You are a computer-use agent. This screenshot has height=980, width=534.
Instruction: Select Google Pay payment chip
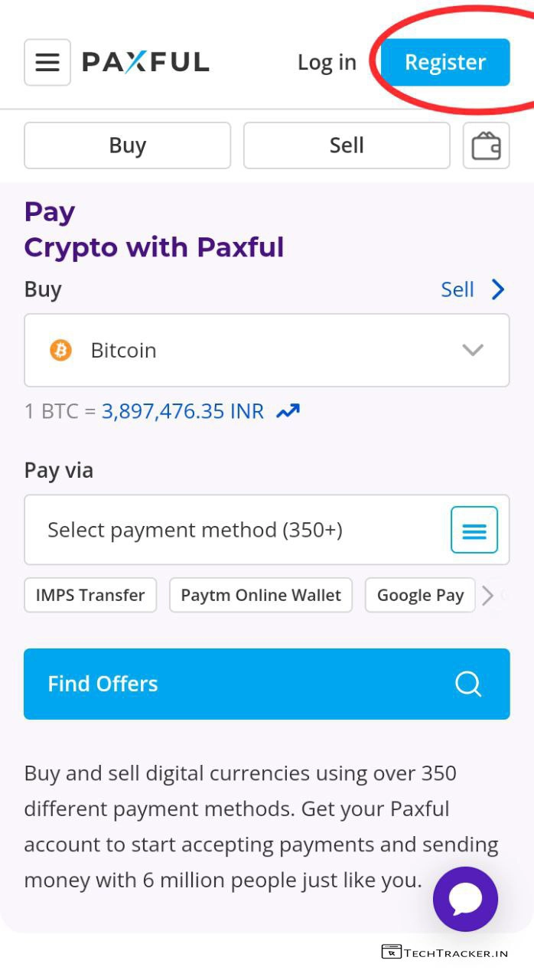pos(420,595)
